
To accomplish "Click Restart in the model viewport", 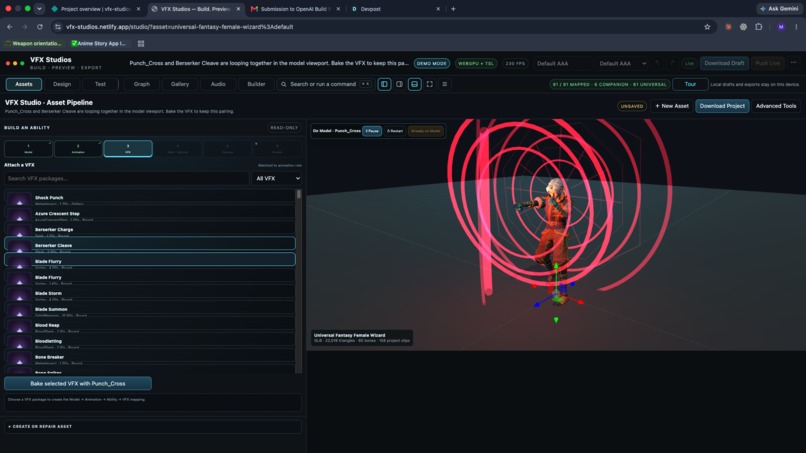I will coord(395,131).
